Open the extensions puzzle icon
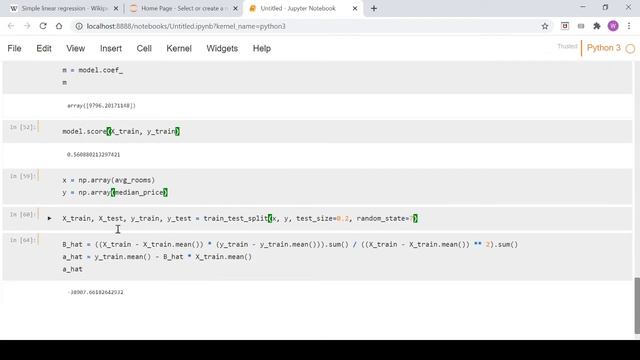 tap(597, 26)
